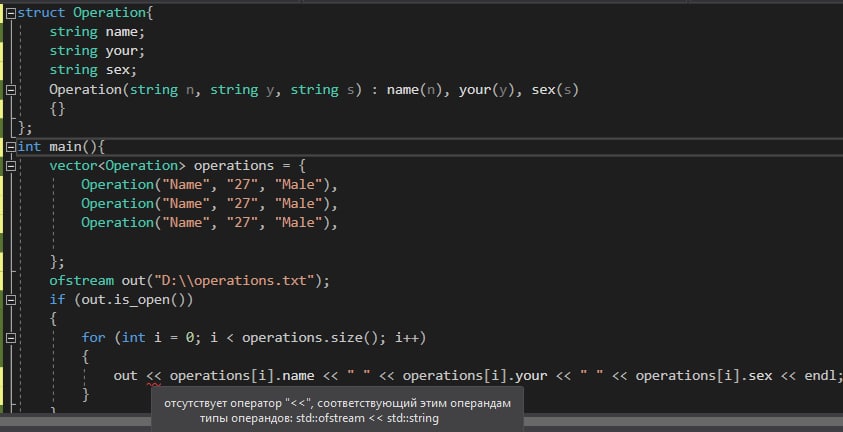Click operations[i].your in output statement
The width and height of the screenshot is (843, 432).
coord(475,376)
